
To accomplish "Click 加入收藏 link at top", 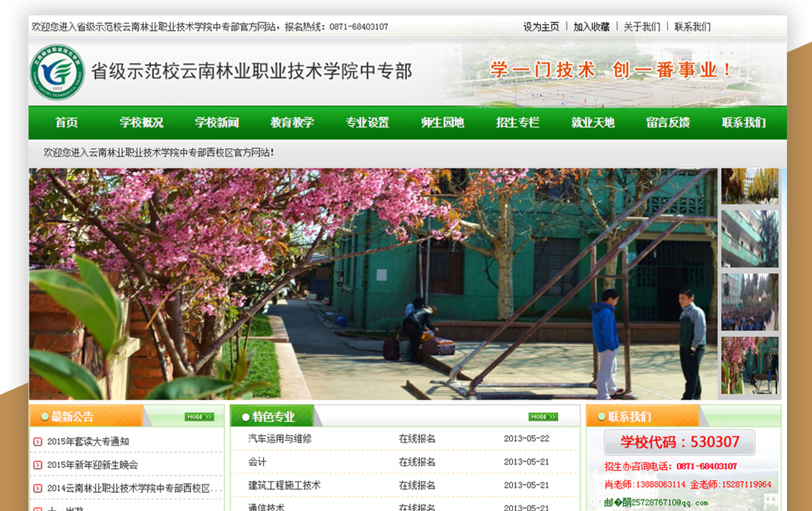I will coord(591,26).
